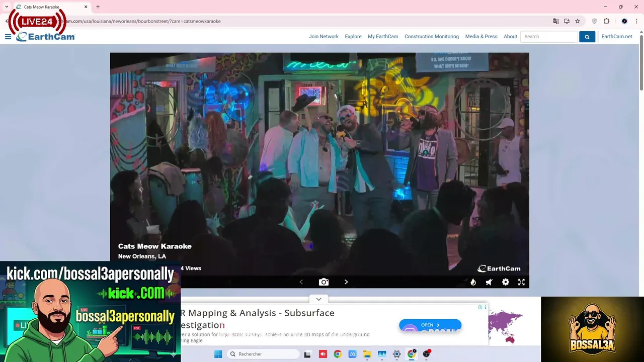Open the Settings gear on the taskbar

(x=396, y=354)
